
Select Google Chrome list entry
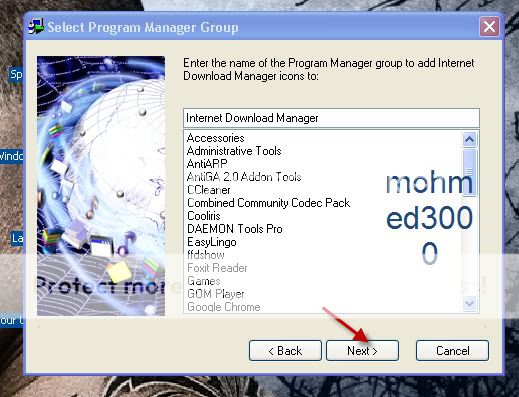224,307
